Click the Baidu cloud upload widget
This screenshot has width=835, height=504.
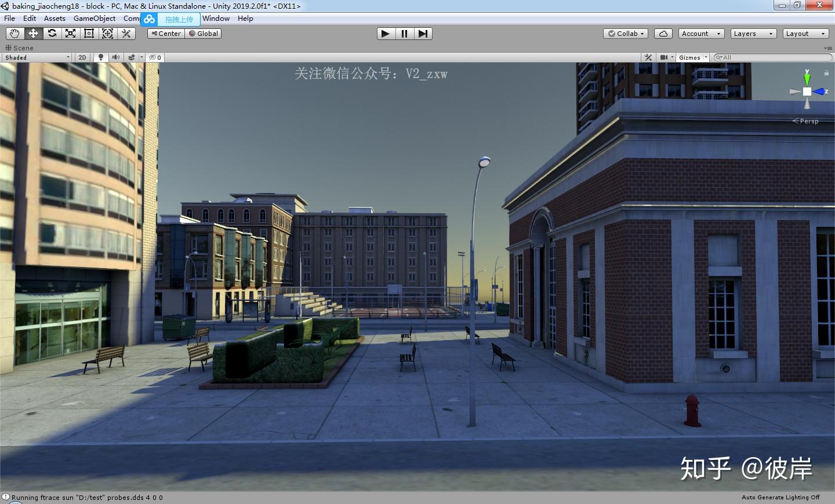click(x=170, y=19)
